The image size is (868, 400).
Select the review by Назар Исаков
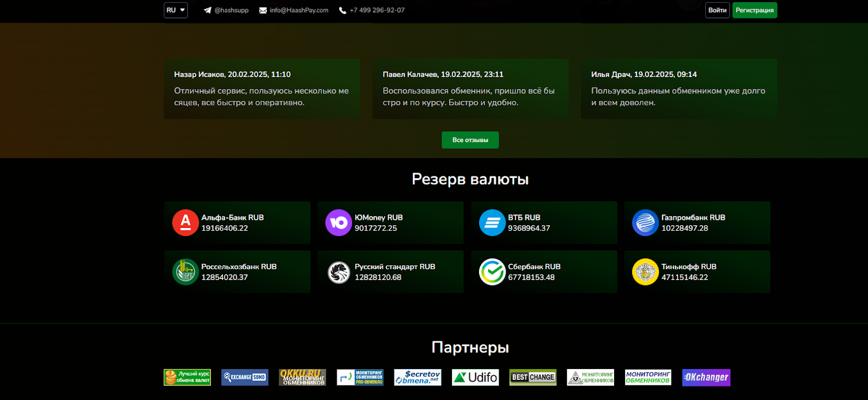(261, 88)
